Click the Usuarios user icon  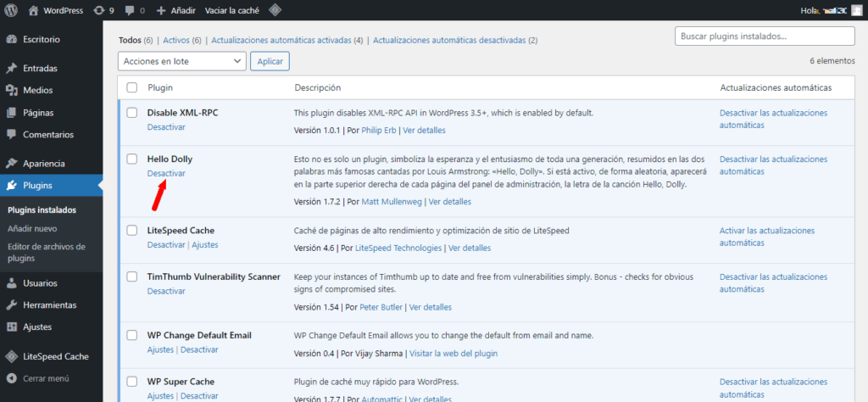tap(12, 283)
